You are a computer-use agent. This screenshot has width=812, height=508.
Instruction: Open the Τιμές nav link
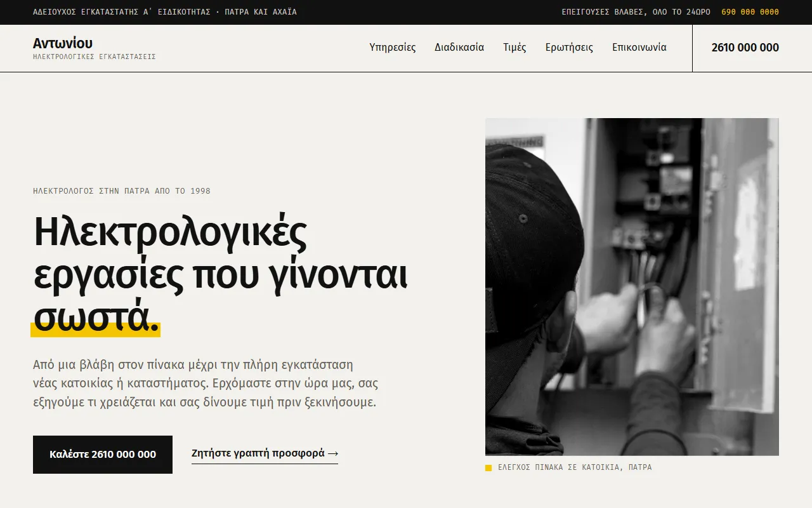click(x=514, y=48)
